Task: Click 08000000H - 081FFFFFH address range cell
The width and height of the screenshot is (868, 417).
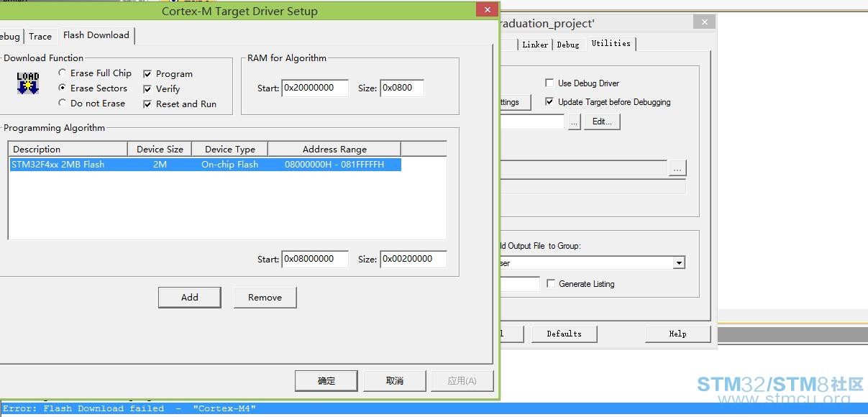Action: pos(334,165)
